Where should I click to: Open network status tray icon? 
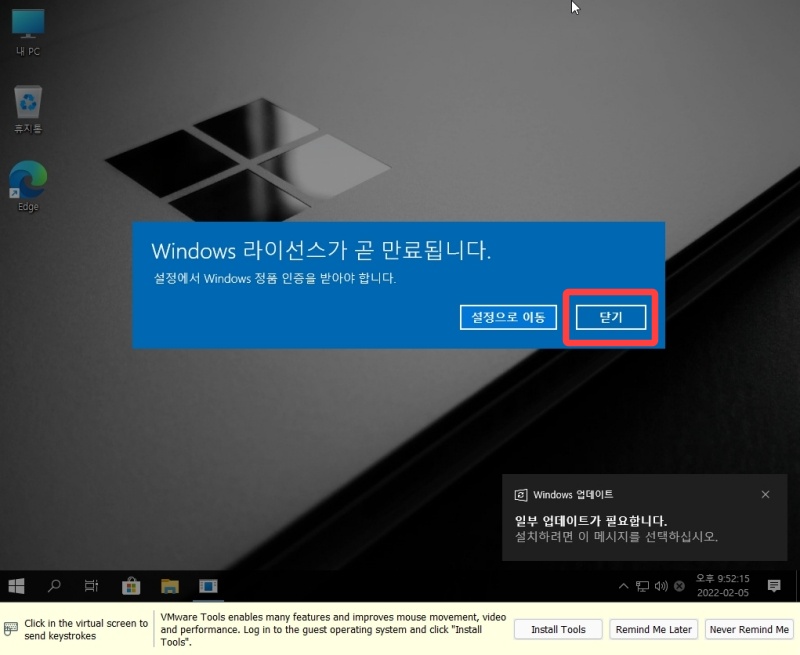(642, 586)
